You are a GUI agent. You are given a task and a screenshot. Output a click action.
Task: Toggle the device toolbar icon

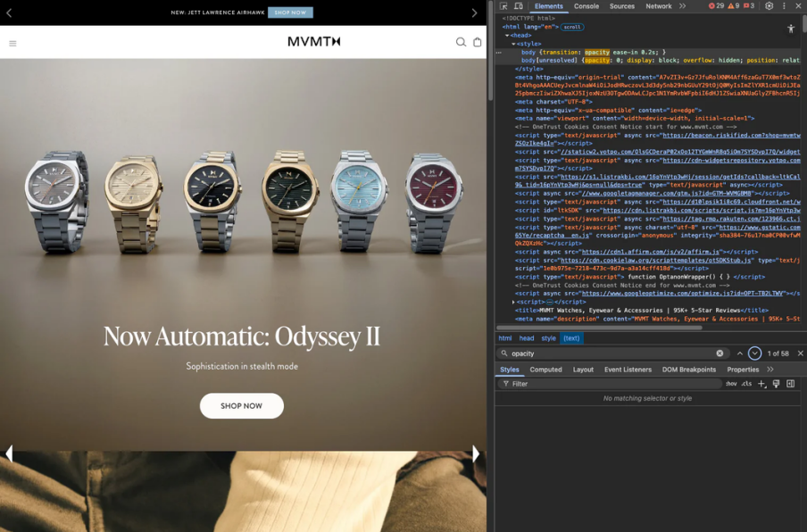point(519,6)
